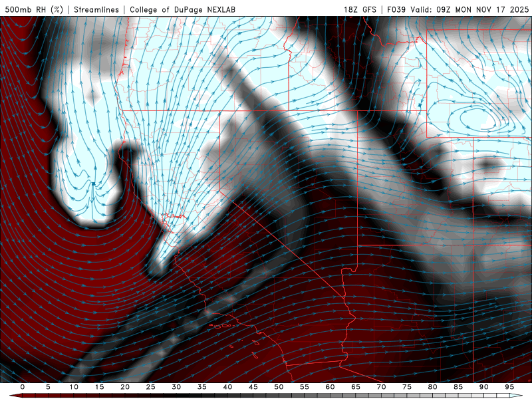Click the colorbar label "0"
The height and width of the screenshot is (399, 532).
coord(23,387)
